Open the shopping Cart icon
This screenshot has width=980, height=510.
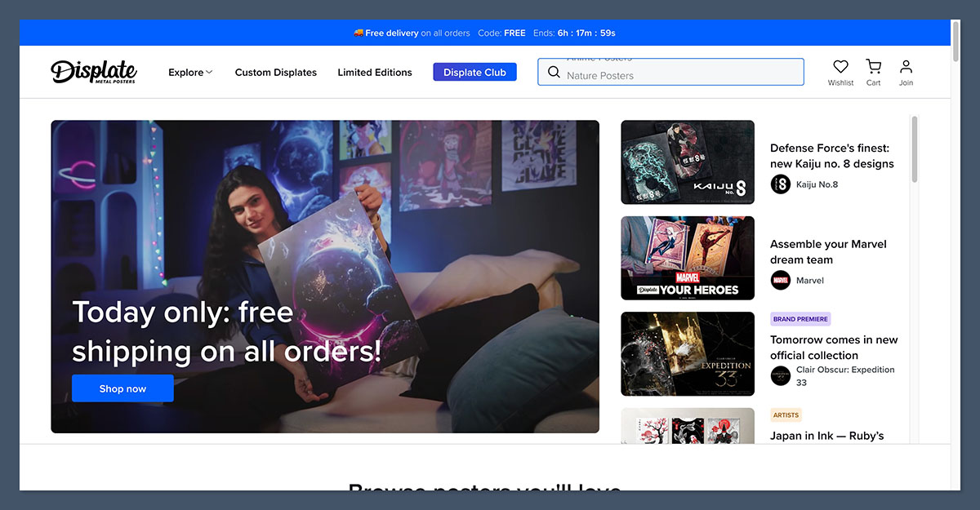pos(873,67)
